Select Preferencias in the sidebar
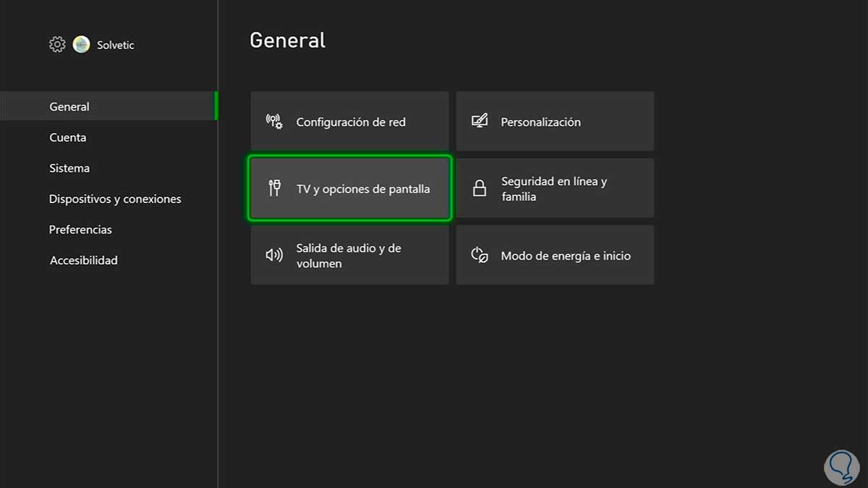This screenshot has width=868, height=488. tap(80, 229)
